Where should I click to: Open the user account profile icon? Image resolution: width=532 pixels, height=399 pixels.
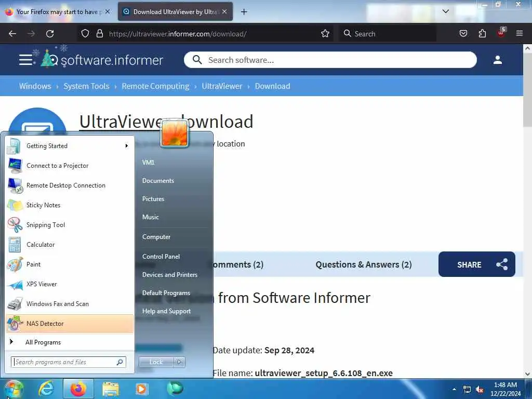[x=497, y=60]
